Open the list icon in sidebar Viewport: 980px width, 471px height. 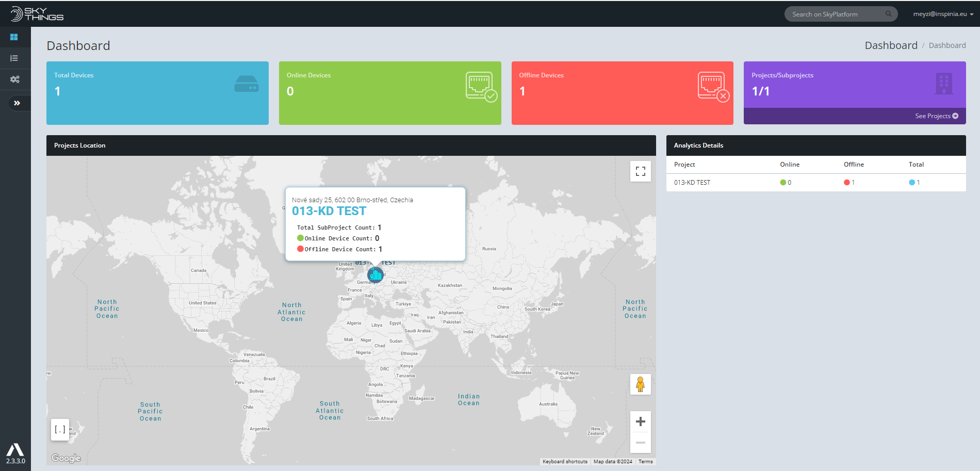(14, 58)
